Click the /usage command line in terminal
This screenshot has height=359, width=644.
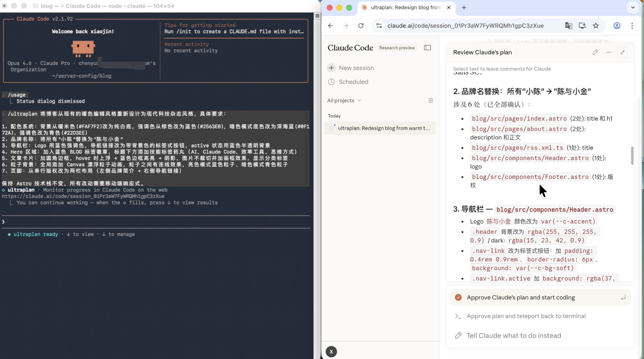[17, 95]
